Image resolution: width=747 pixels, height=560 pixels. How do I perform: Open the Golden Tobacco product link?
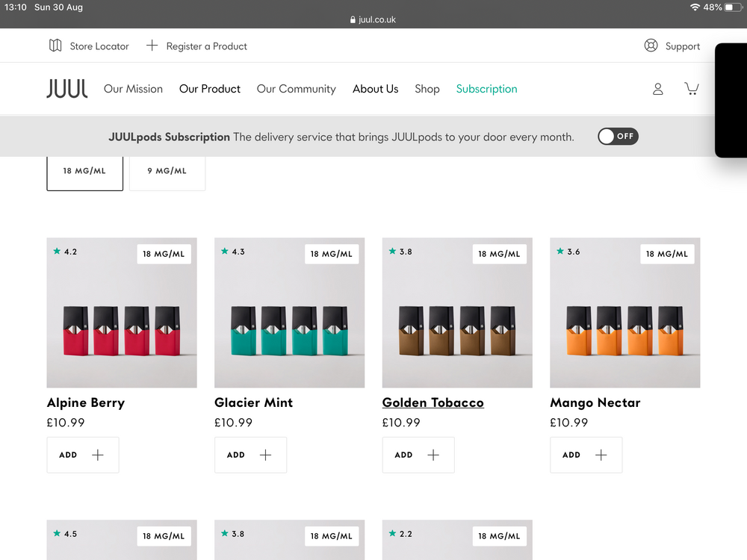433,402
